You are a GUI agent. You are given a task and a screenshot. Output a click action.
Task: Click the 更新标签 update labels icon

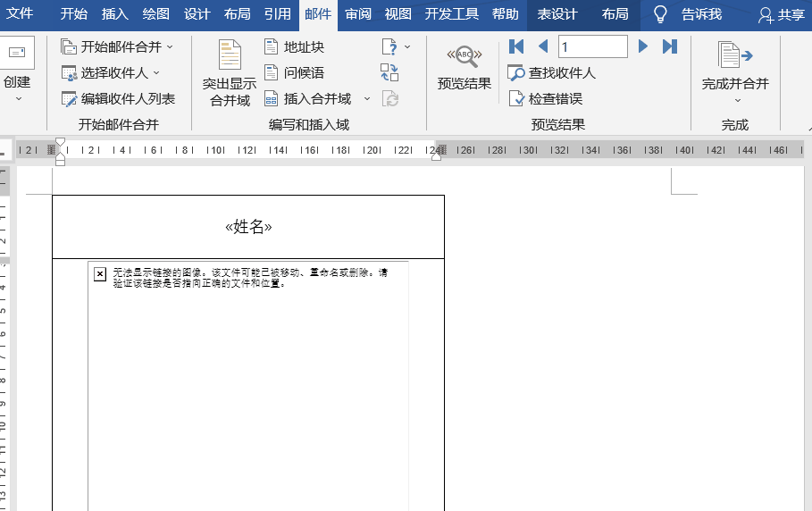click(x=390, y=98)
